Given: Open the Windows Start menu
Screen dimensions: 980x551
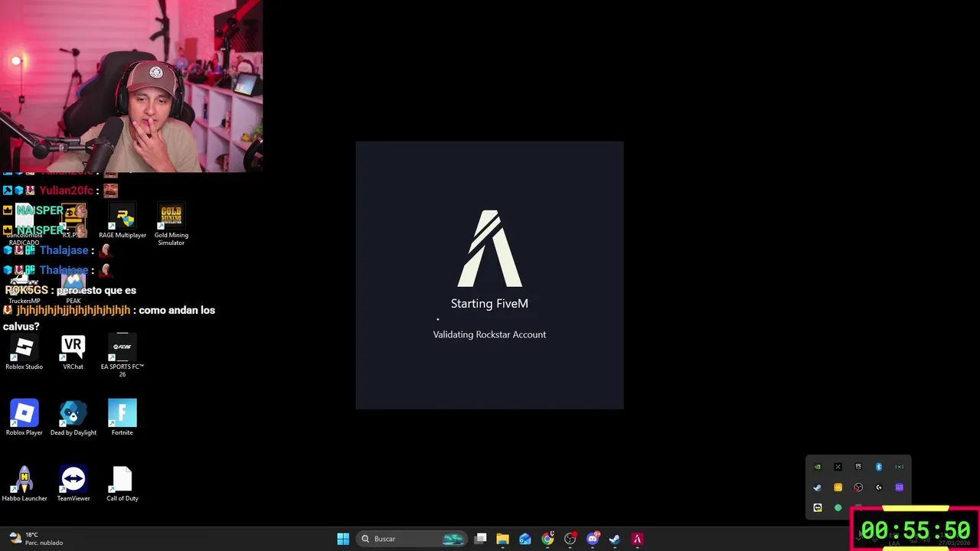Looking at the screenshot, I should click(x=343, y=539).
